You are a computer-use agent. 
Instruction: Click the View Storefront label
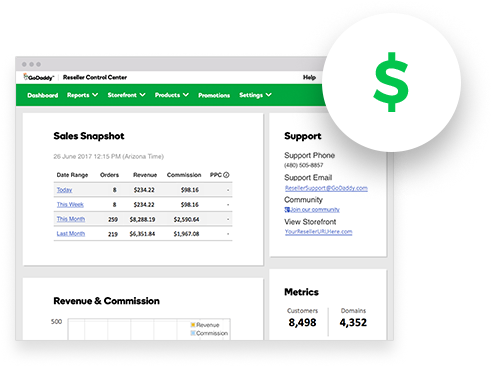click(310, 222)
